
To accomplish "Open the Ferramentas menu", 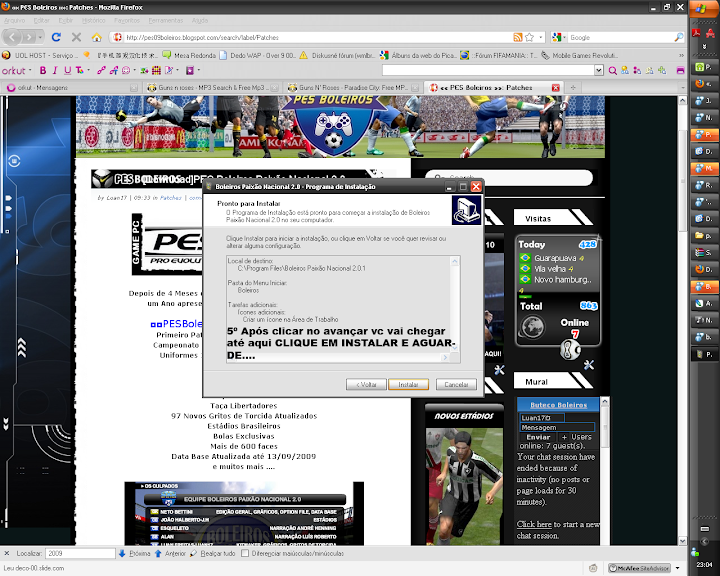I will pyautogui.click(x=165, y=20).
